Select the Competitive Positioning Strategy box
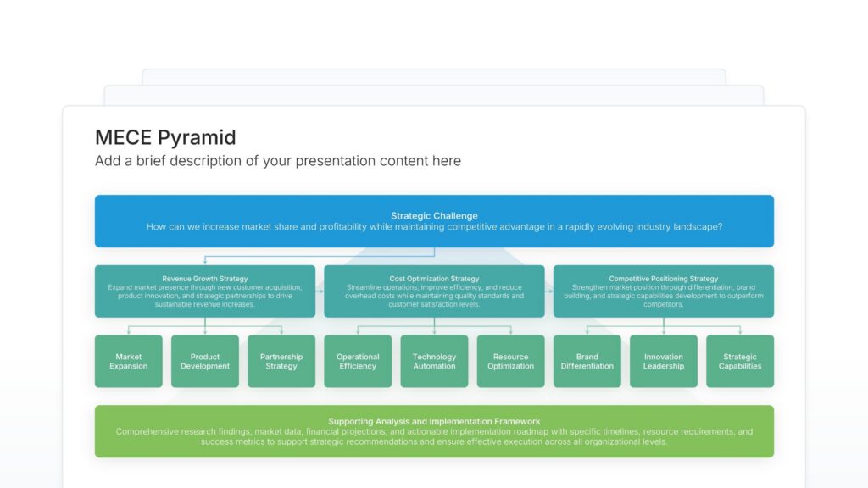The width and height of the screenshot is (868, 488). click(663, 291)
